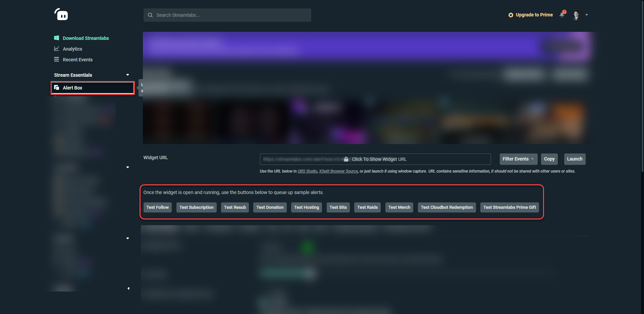Viewport: 644px width, 314px height.
Task: Click the Analytics chart icon
Action: [x=57, y=49]
